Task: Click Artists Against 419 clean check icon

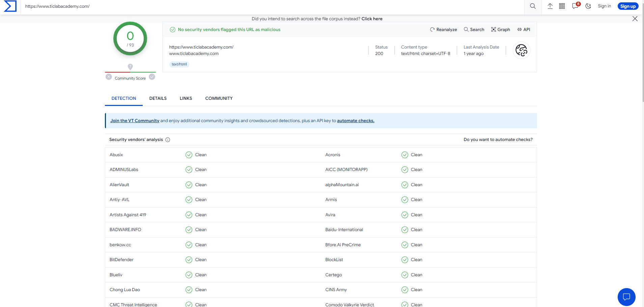Action: 189,215
